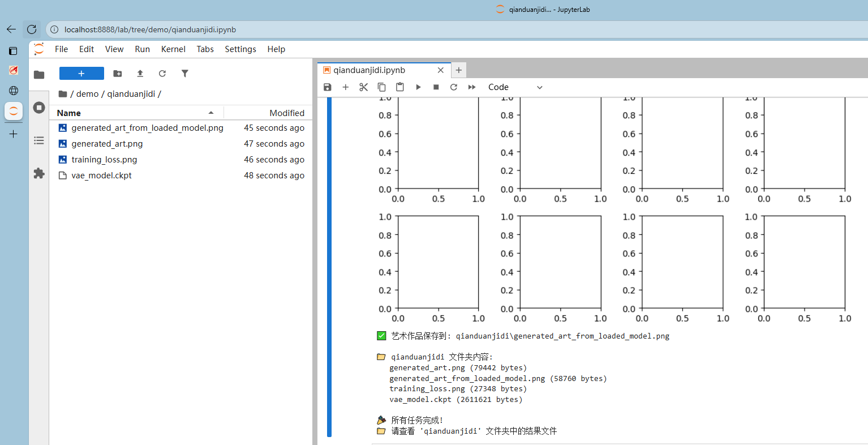Sort files by Name column header
The width and height of the screenshot is (868, 445).
69,113
